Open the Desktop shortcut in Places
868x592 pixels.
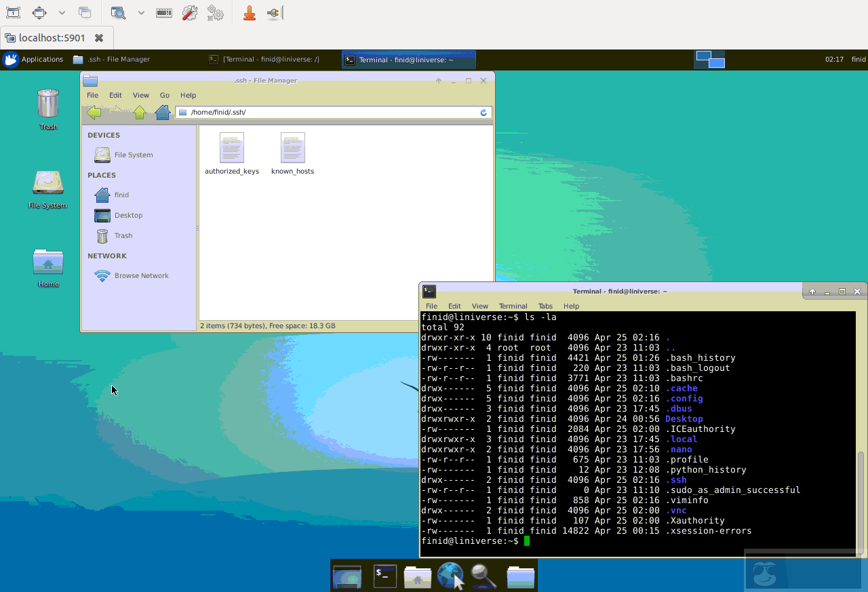127,215
